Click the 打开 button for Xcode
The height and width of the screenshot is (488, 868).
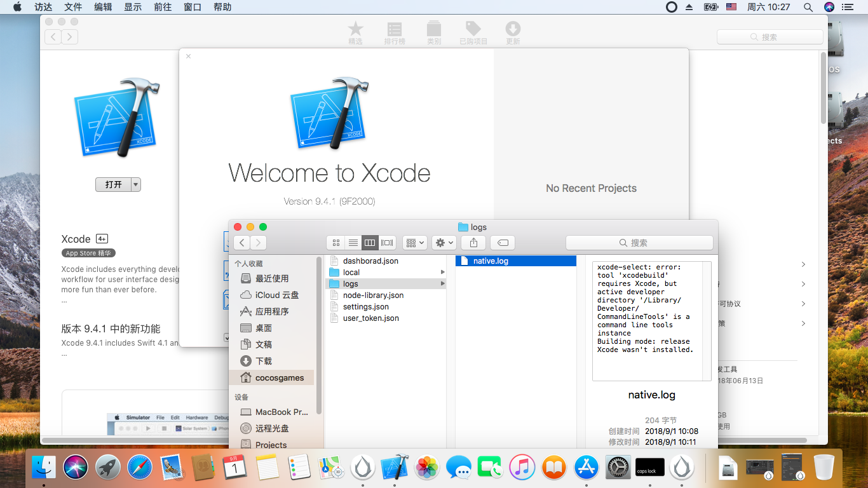113,184
